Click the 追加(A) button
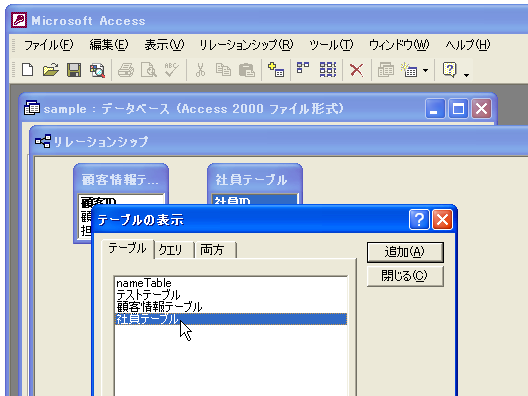This screenshot has height=396, width=528. click(x=405, y=252)
